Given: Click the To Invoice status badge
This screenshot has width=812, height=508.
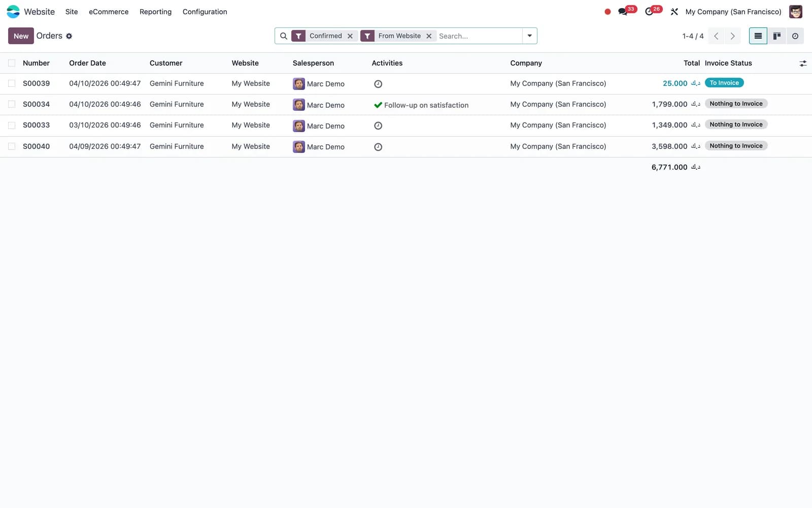Looking at the screenshot, I should [x=724, y=83].
